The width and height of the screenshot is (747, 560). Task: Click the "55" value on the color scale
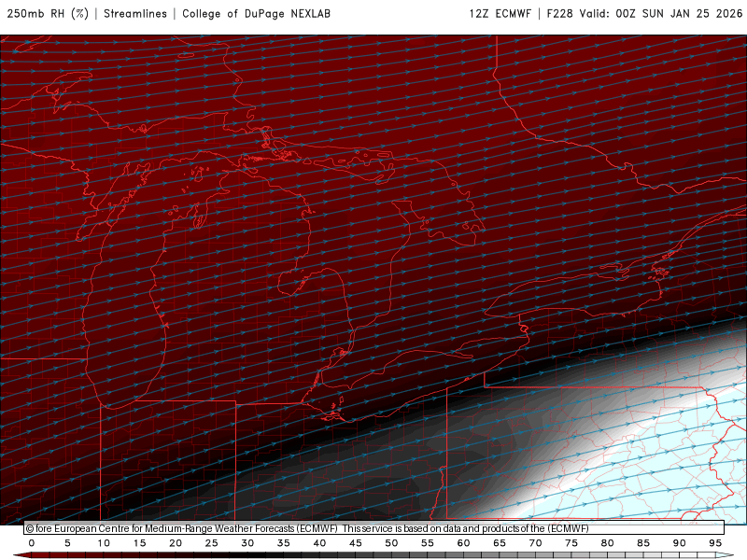tap(428, 543)
